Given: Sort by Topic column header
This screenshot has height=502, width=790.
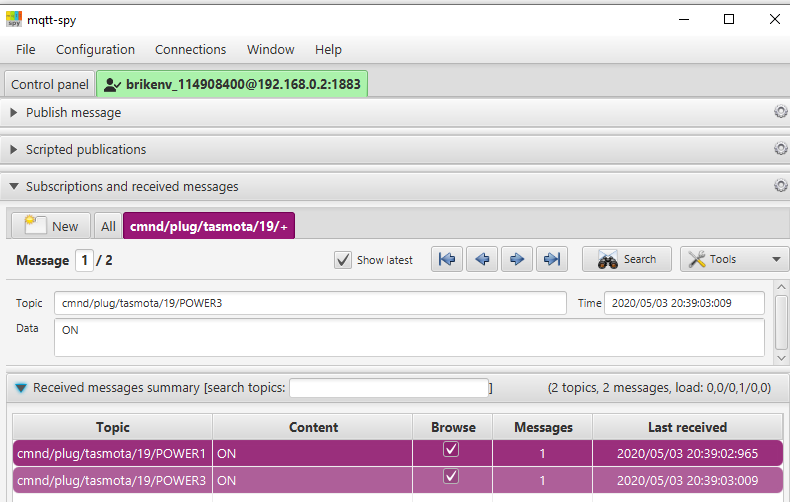Looking at the screenshot, I should (x=112, y=427).
